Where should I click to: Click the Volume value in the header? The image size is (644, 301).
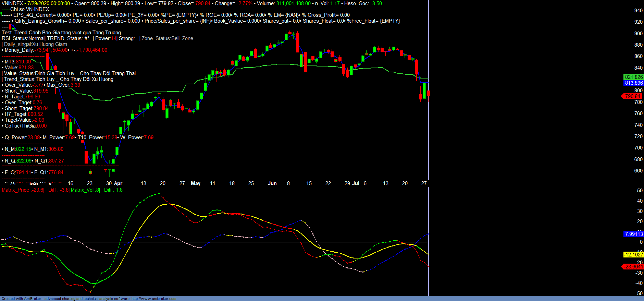(x=293, y=3)
